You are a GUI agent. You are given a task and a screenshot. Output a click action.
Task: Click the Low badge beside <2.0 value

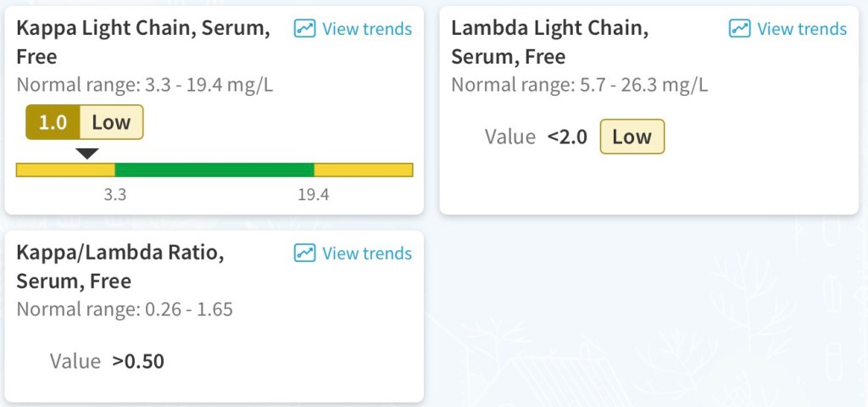tap(632, 137)
